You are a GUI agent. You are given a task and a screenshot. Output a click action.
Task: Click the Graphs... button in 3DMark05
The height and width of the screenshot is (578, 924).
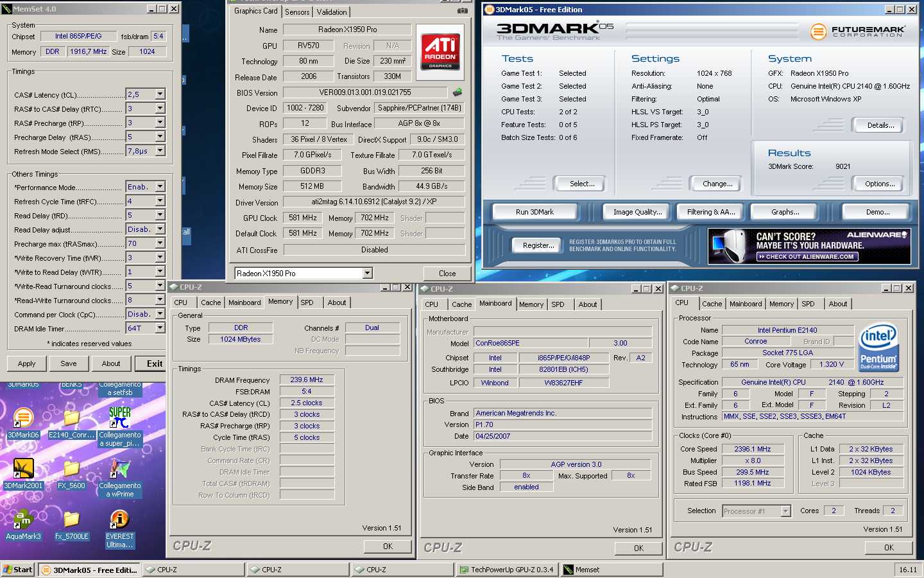point(785,212)
